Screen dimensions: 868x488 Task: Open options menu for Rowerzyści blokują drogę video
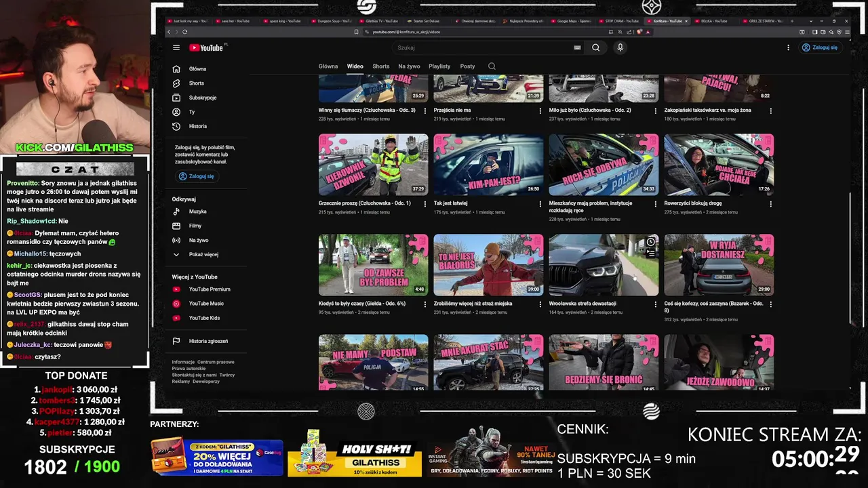770,204
